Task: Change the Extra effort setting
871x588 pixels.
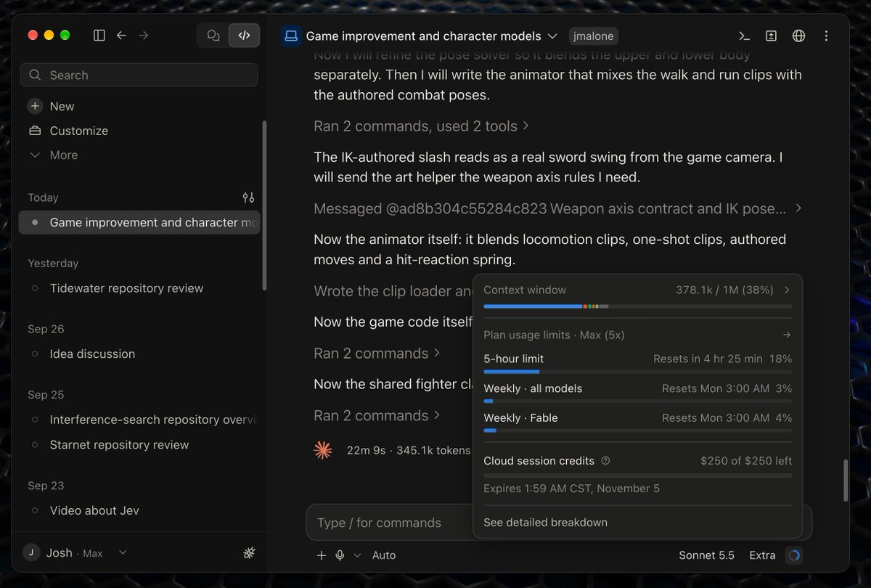Action: (762, 555)
